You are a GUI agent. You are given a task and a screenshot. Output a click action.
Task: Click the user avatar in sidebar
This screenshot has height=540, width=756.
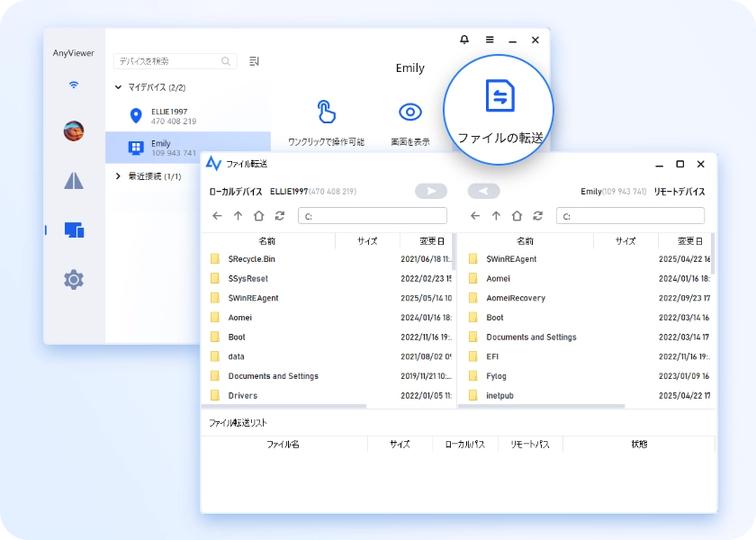tap(74, 131)
